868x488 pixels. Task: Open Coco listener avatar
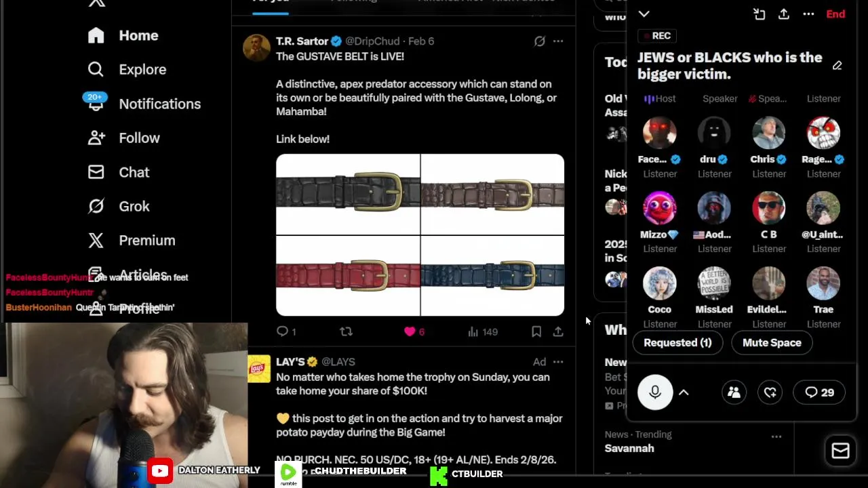click(660, 283)
